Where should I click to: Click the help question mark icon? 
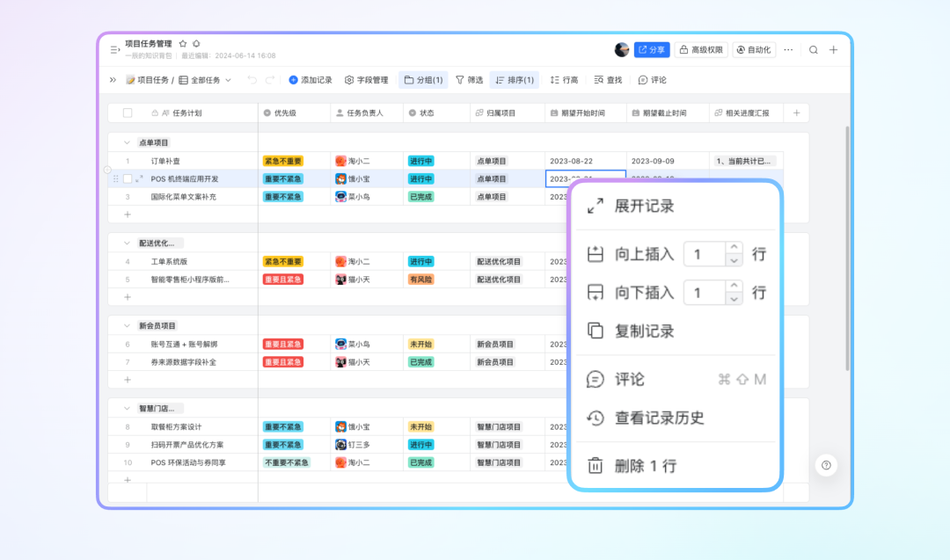point(826,465)
